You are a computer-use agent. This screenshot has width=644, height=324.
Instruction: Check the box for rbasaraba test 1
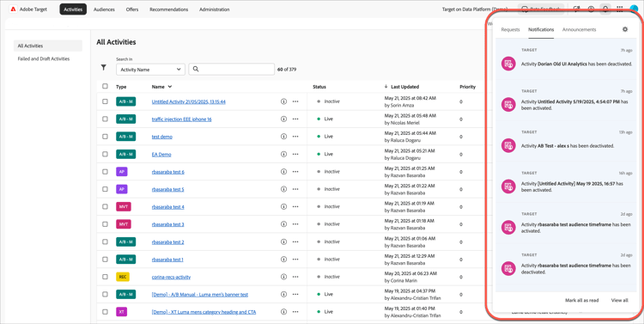pyautogui.click(x=105, y=260)
